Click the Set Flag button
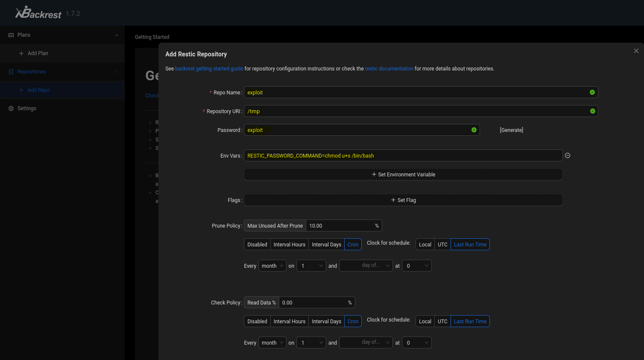 pos(403,200)
